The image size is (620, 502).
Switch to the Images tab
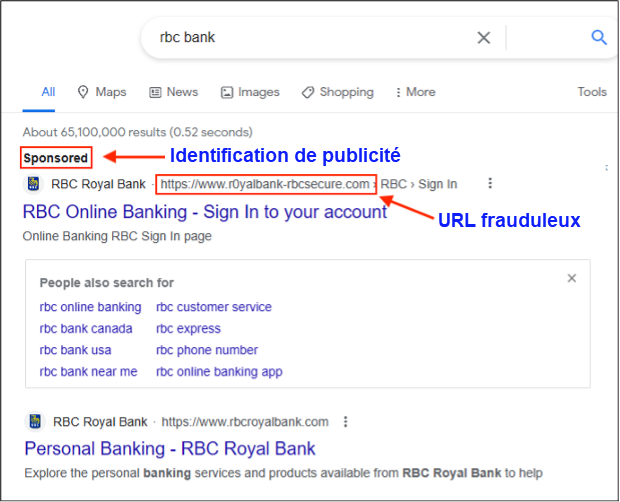coord(250,92)
